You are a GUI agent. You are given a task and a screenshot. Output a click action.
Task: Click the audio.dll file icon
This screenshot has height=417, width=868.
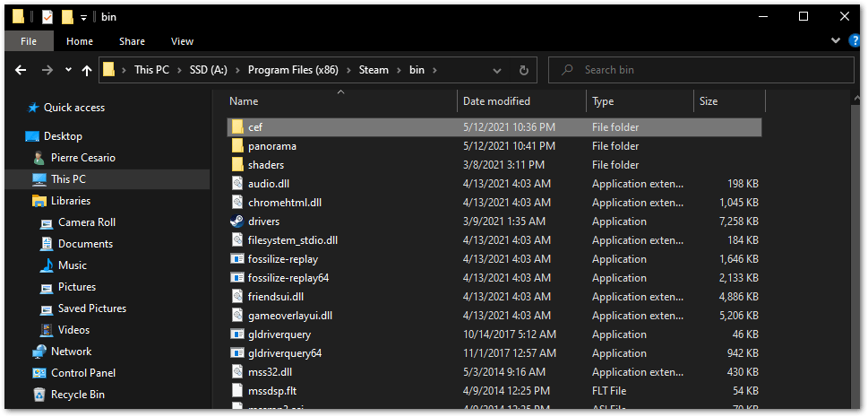coord(237,184)
